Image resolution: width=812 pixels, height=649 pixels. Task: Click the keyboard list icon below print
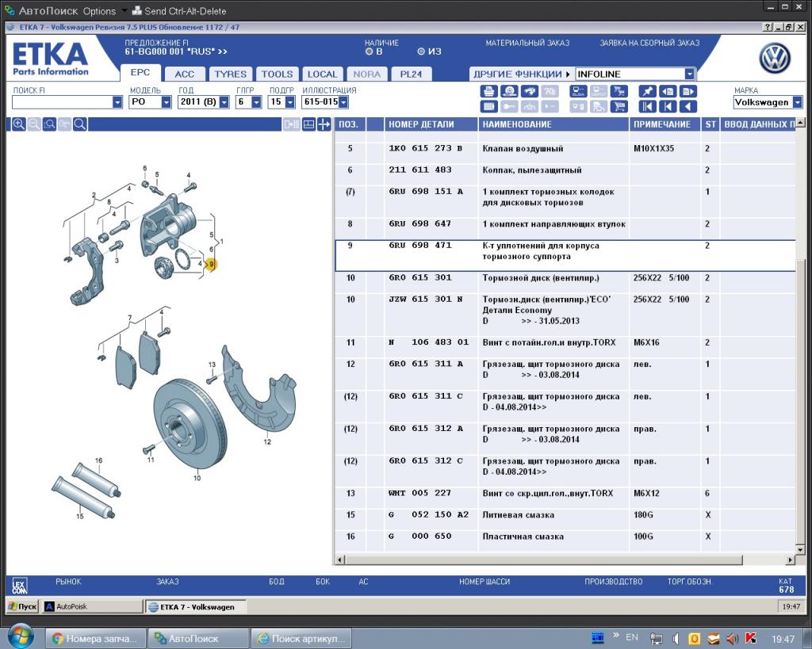pos(488,107)
